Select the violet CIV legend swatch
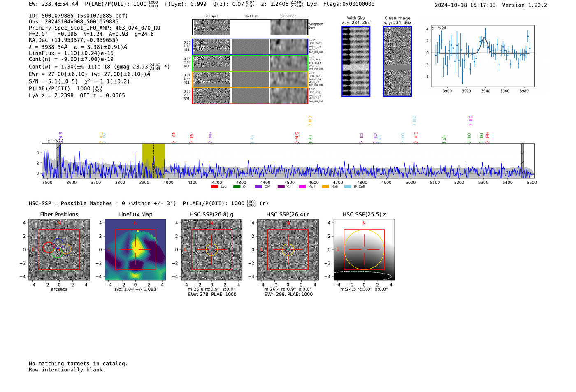The width and height of the screenshot is (576, 392). tap(258, 186)
